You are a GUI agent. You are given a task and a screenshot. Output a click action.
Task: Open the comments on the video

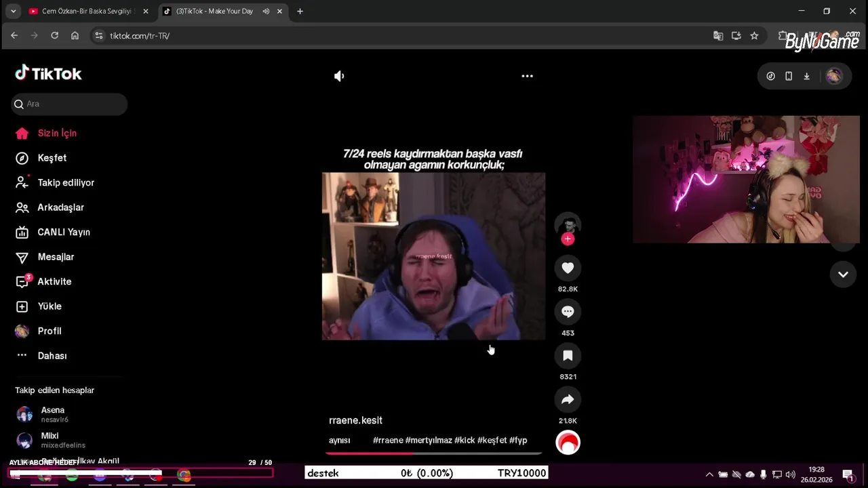[568, 312]
